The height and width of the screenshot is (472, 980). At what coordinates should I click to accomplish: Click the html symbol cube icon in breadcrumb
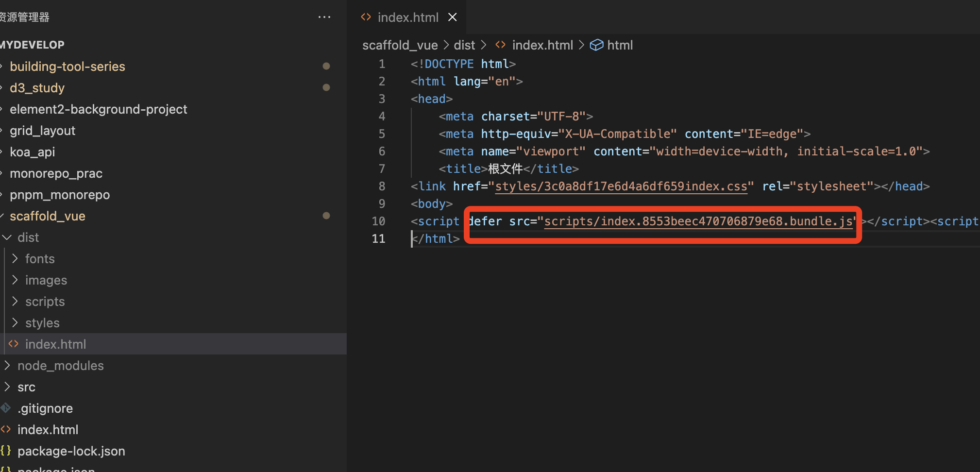pyautogui.click(x=596, y=45)
